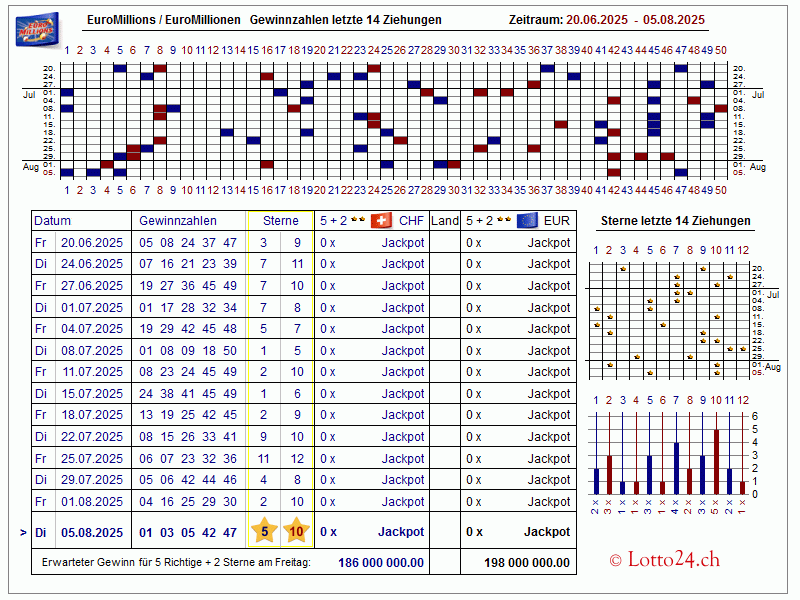The image size is (800, 600).
Task: Click the tallest red bar for star 10
Action: tap(716, 462)
